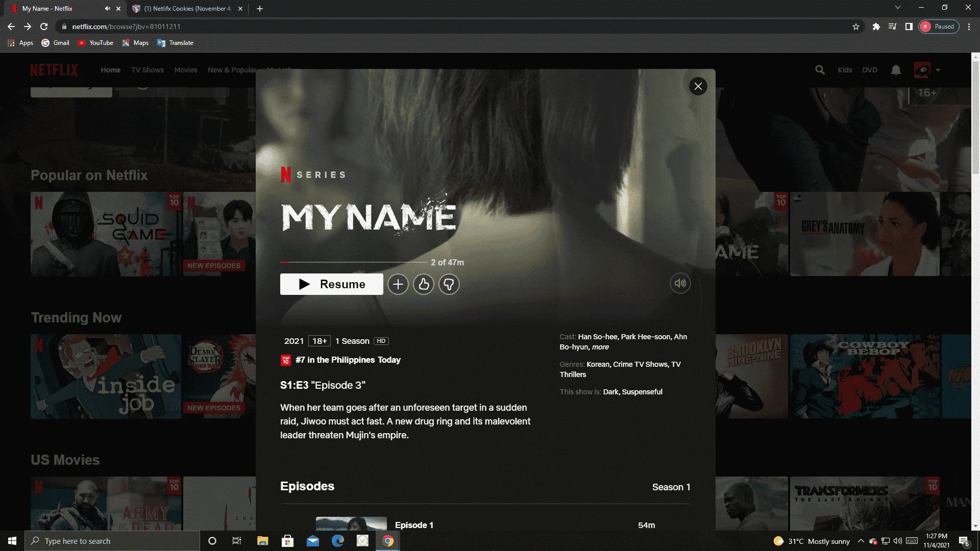
Task: Open Chrome extensions puzzle icon
Action: coord(876,27)
